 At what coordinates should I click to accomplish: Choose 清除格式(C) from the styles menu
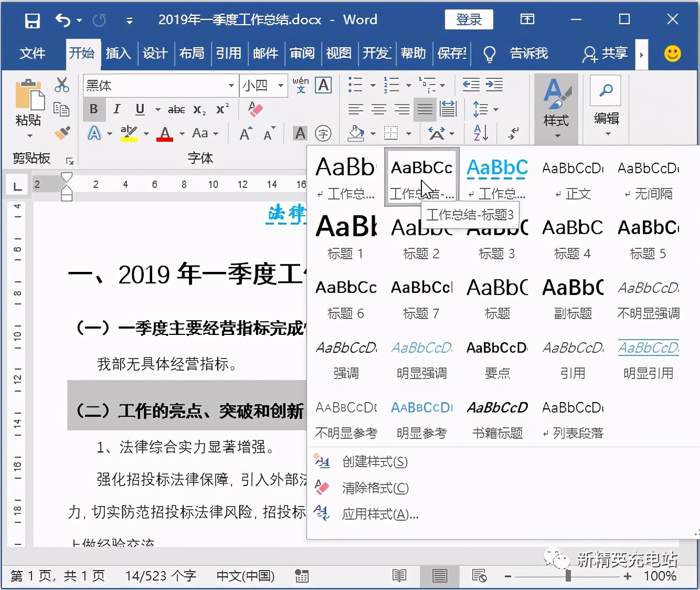point(375,488)
